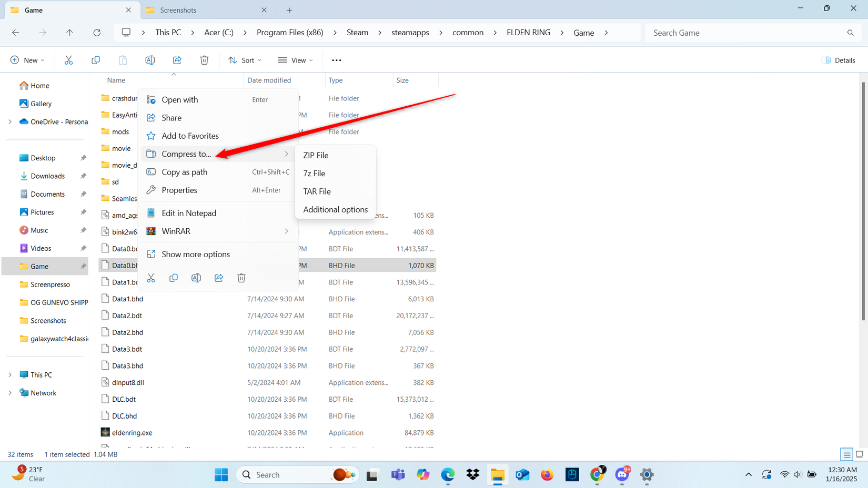This screenshot has width=868, height=488.
Task: Click the Cut icon in the context menu
Action: tap(151, 278)
